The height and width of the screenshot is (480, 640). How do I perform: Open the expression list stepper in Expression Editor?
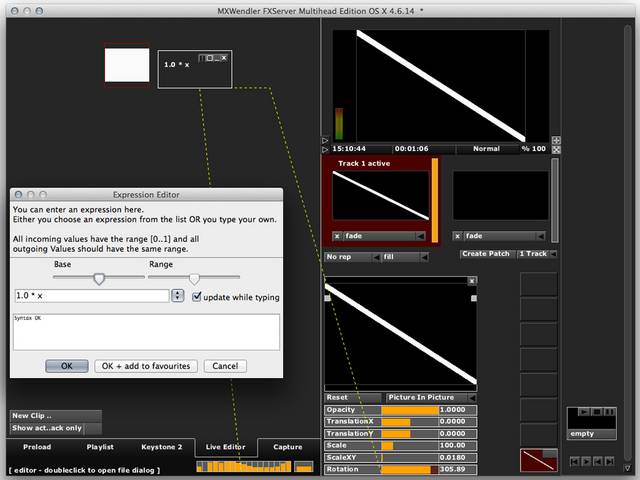pyautogui.click(x=178, y=296)
